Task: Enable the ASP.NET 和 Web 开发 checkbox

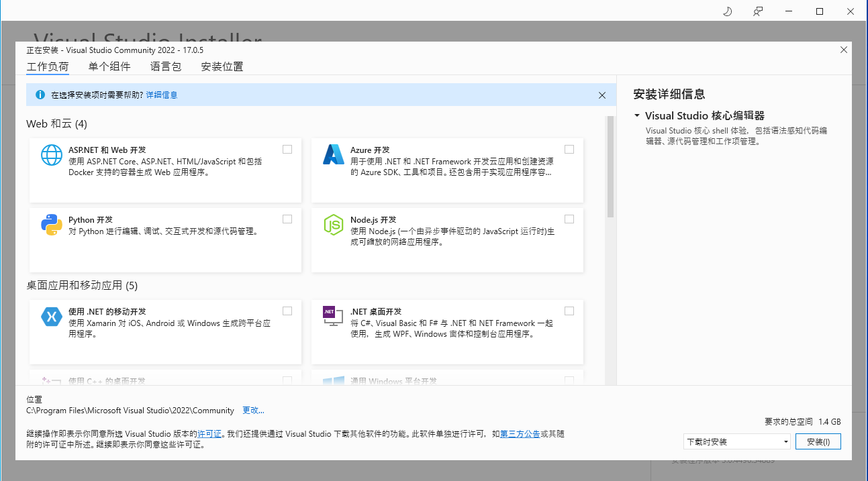Action: [x=287, y=149]
